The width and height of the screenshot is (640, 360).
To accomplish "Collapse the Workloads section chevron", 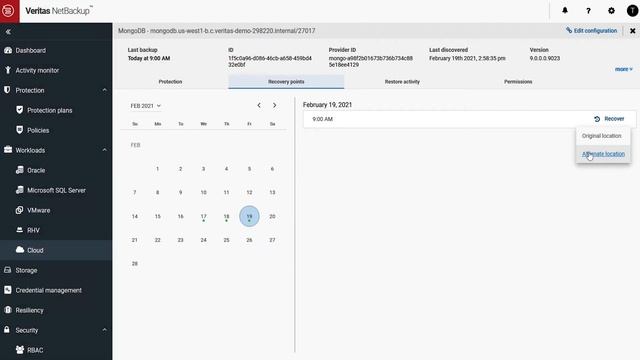I will point(104,150).
